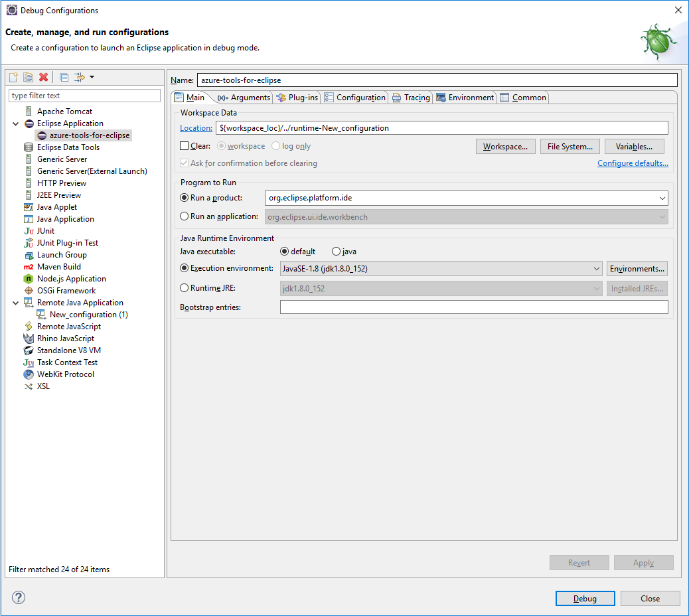This screenshot has height=616, width=689.
Task: Open the Configuration tab
Action: (x=355, y=98)
